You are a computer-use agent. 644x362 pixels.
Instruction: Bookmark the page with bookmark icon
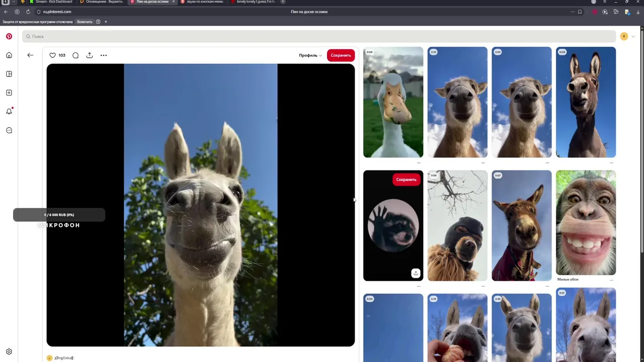coord(580,12)
